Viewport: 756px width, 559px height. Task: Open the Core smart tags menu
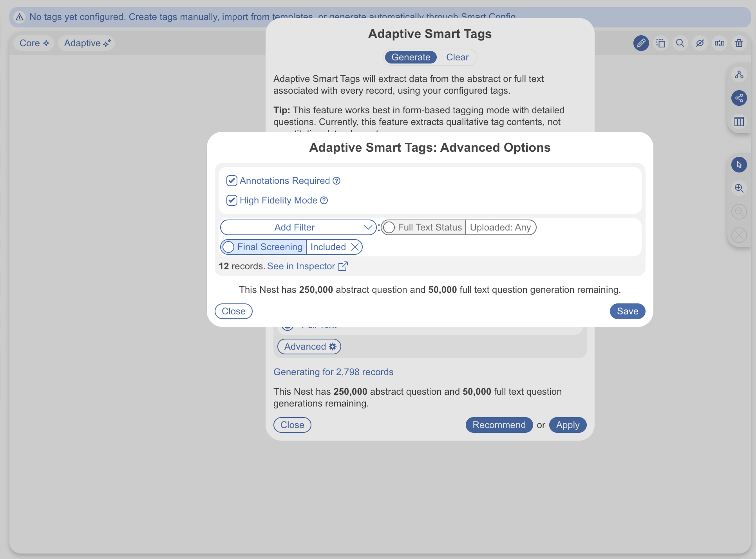pyautogui.click(x=34, y=43)
